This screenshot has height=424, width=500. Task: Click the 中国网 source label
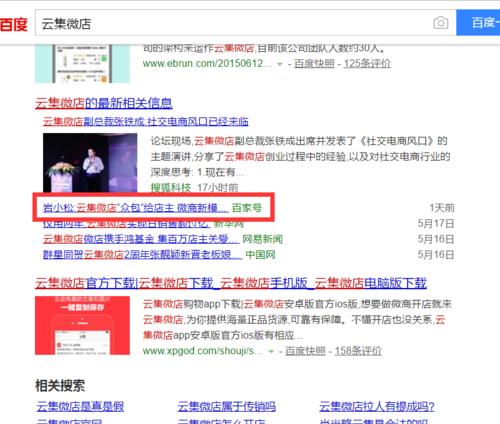pos(260,255)
